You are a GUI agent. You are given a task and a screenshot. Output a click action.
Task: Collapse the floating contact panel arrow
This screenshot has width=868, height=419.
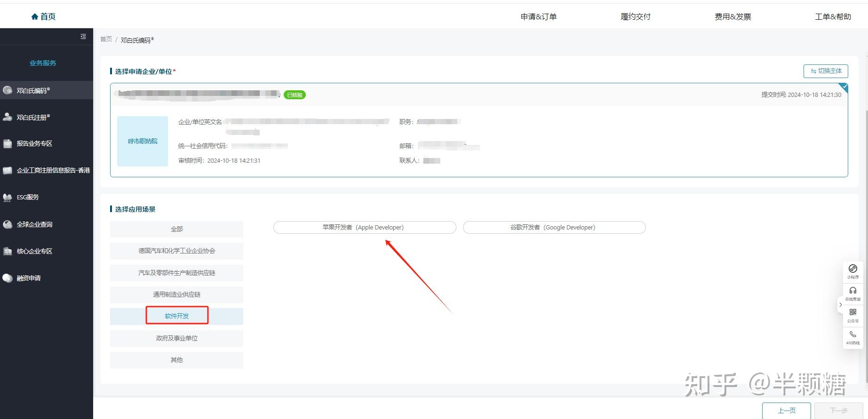841,305
